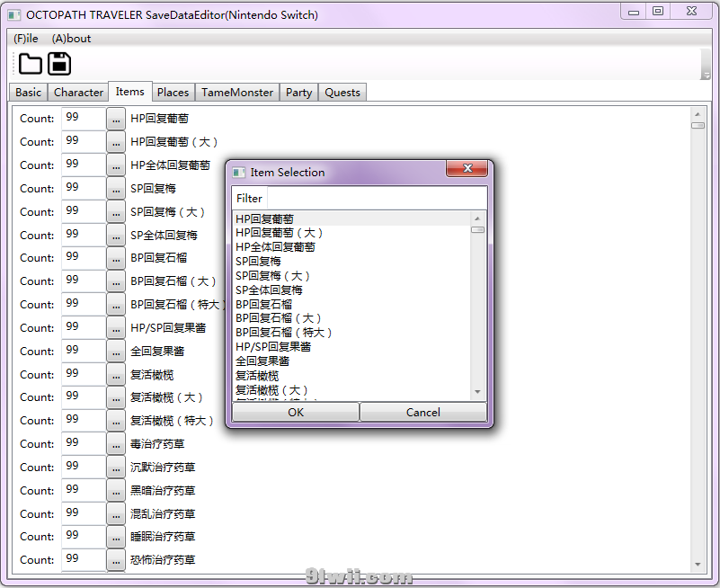Select BP回复石榴 in the dialog list
Image resolution: width=720 pixels, height=588 pixels.
click(x=351, y=304)
